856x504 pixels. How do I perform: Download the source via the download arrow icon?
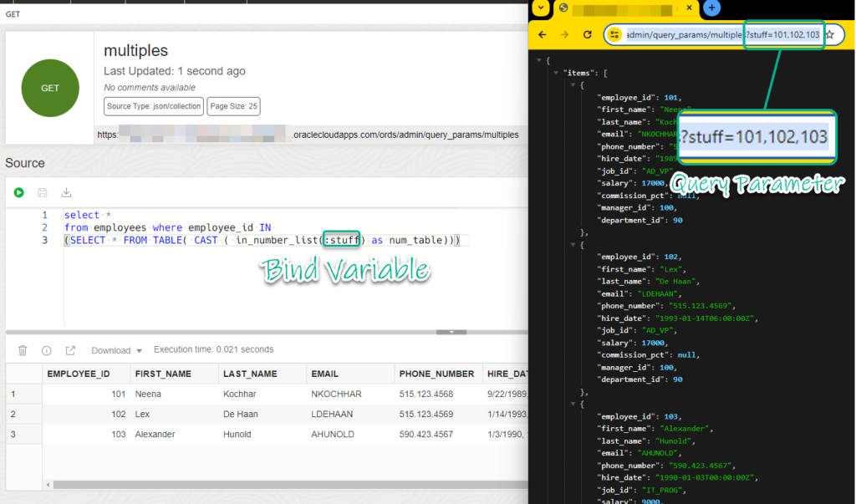pos(66,192)
